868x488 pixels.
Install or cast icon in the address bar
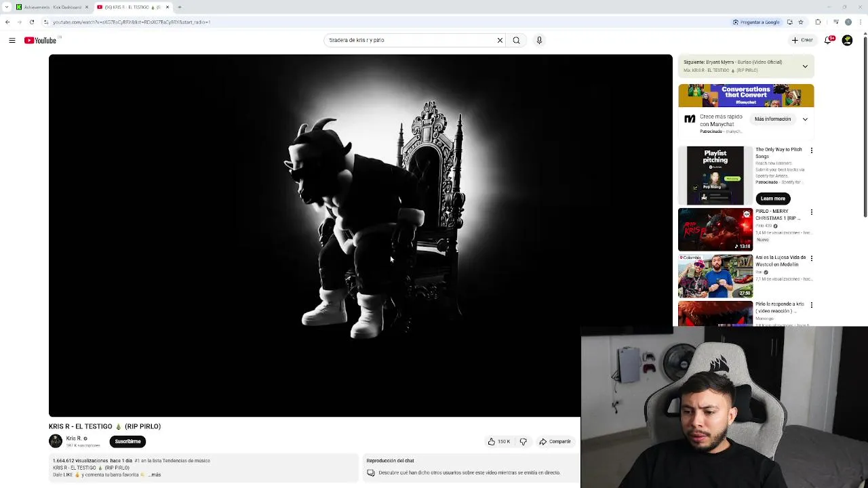point(790,22)
